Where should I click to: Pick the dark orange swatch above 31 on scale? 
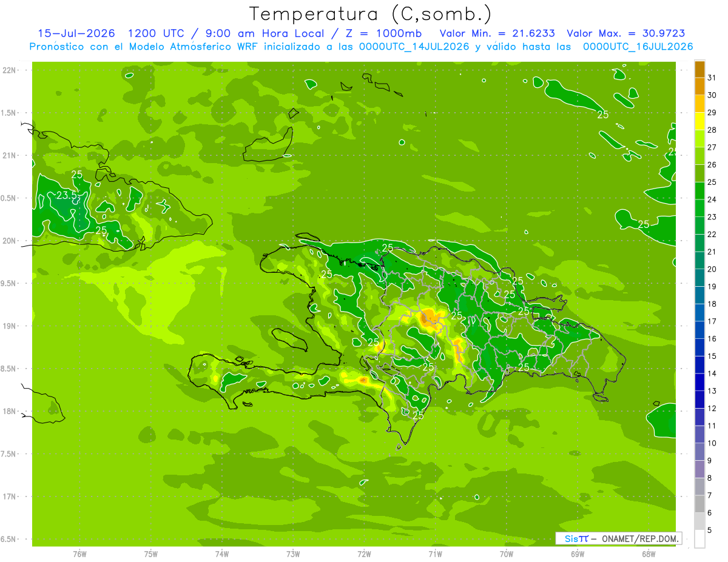pos(699,69)
